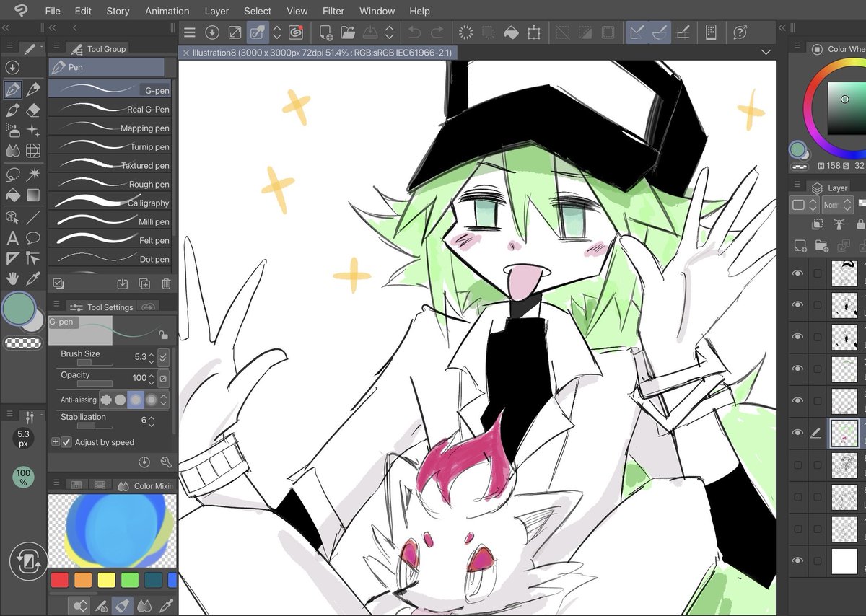
Task: Click Undo in the command bar
Action: tap(414, 32)
